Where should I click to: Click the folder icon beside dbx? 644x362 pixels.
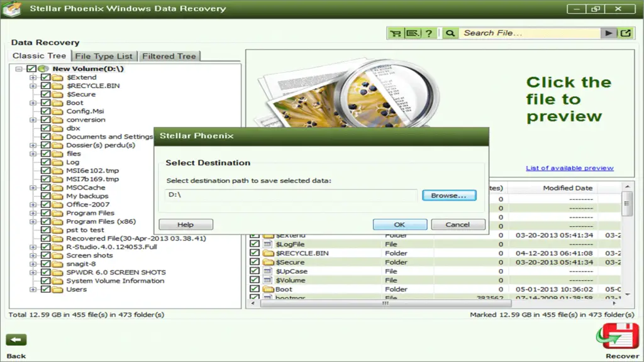tap(57, 128)
